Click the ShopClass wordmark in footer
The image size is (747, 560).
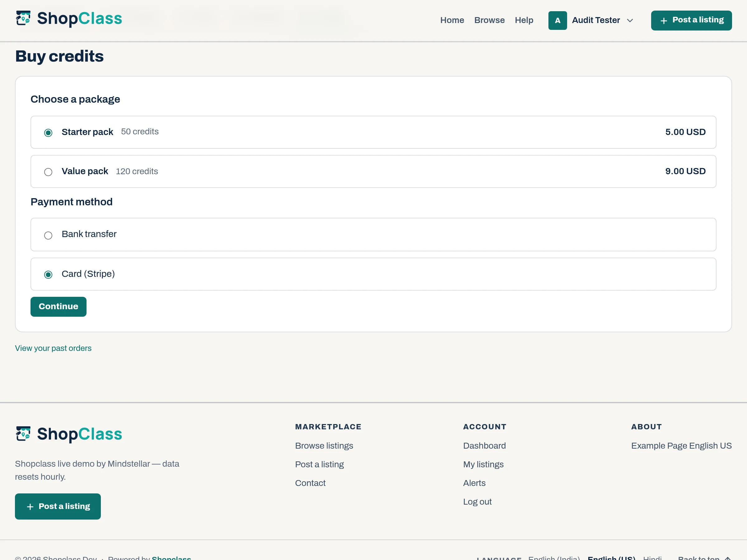pyautogui.click(x=79, y=434)
